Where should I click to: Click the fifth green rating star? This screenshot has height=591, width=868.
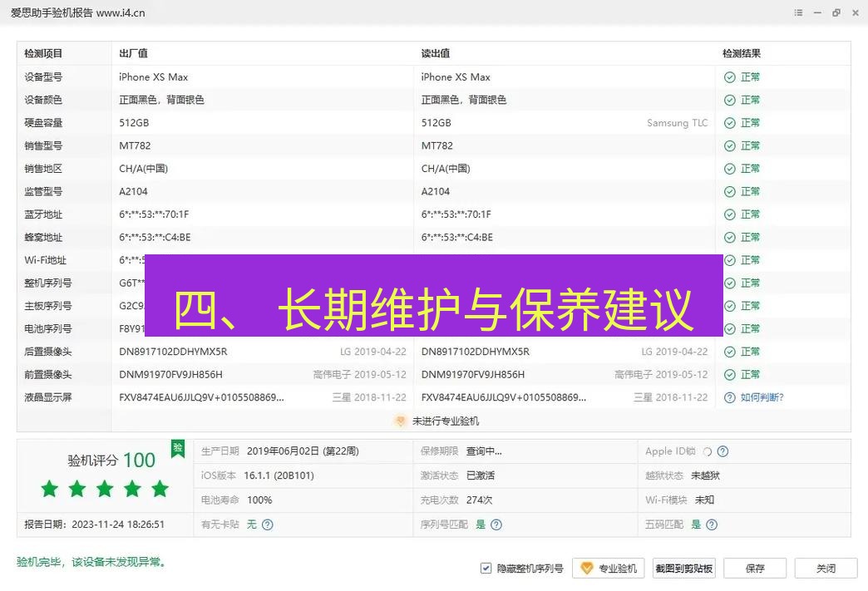pos(160,489)
